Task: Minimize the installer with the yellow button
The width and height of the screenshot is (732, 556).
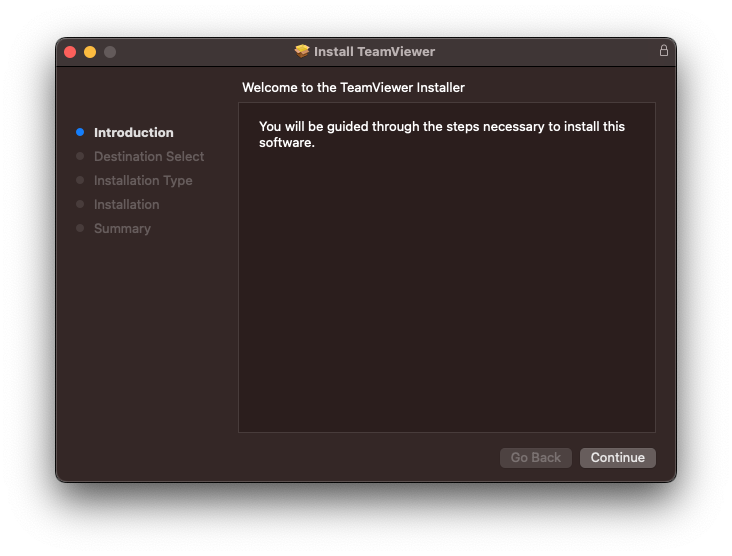Action: pos(90,52)
